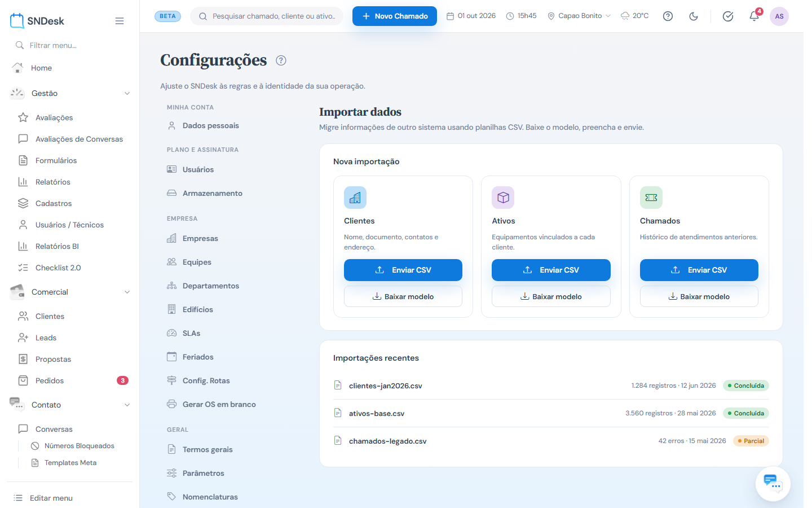Viewport: 812px width, 508px height.
Task: Click Enviar CSV for Clientes
Action: [x=403, y=270]
